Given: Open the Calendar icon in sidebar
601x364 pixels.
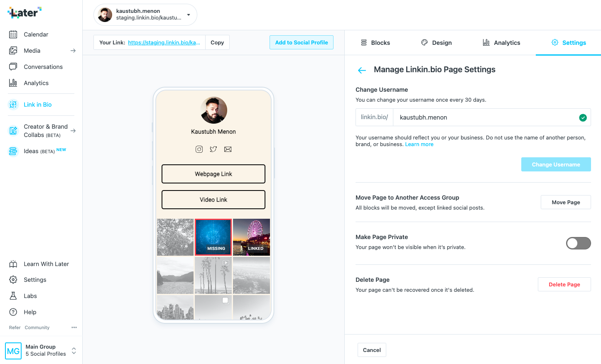Looking at the screenshot, I should click(13, 34).
